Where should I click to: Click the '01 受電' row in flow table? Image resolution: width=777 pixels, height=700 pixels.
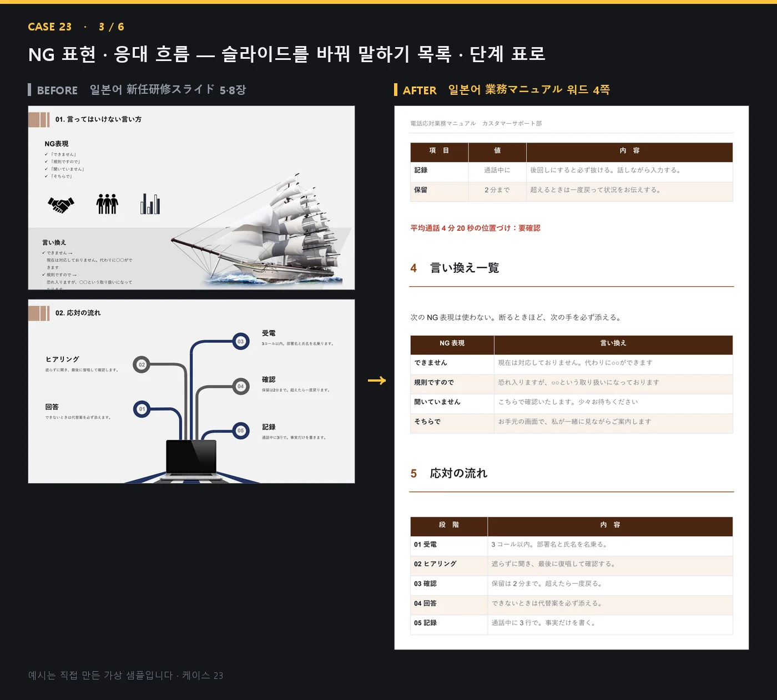(x=572, y=546)
